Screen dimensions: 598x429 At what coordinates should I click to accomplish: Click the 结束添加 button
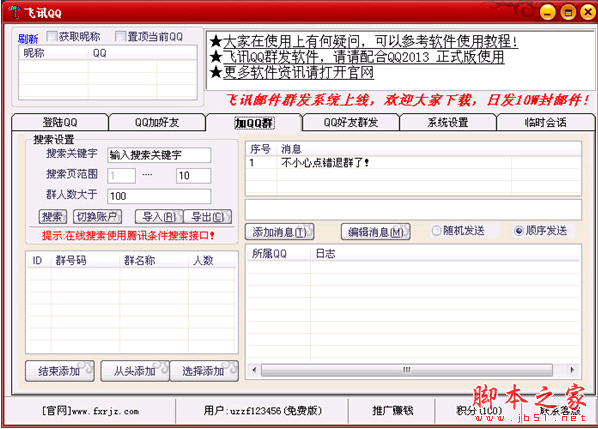coord(59,371)
